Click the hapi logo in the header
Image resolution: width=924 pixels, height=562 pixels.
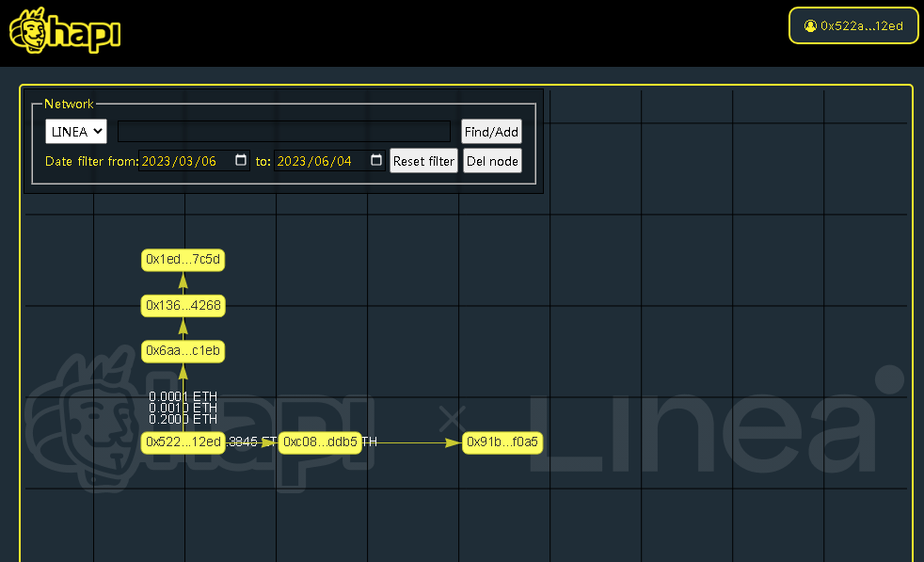pos(66,31)
